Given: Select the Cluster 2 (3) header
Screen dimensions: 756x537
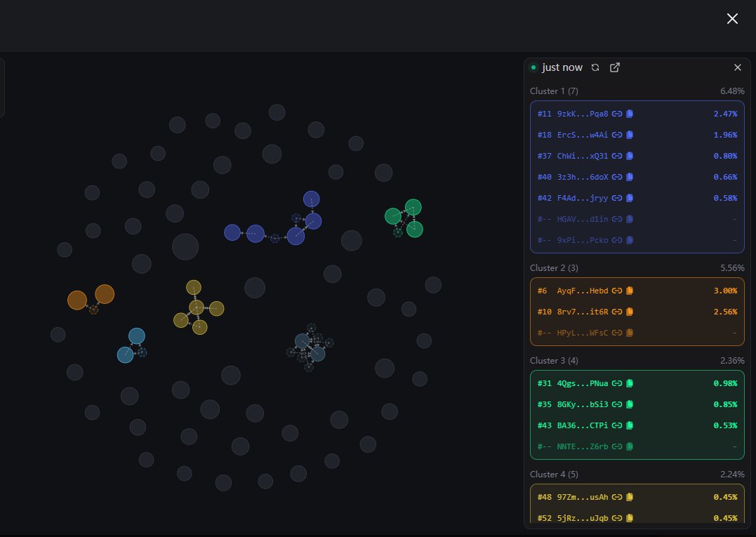Looking at the screenshot, I should point(554,268).
